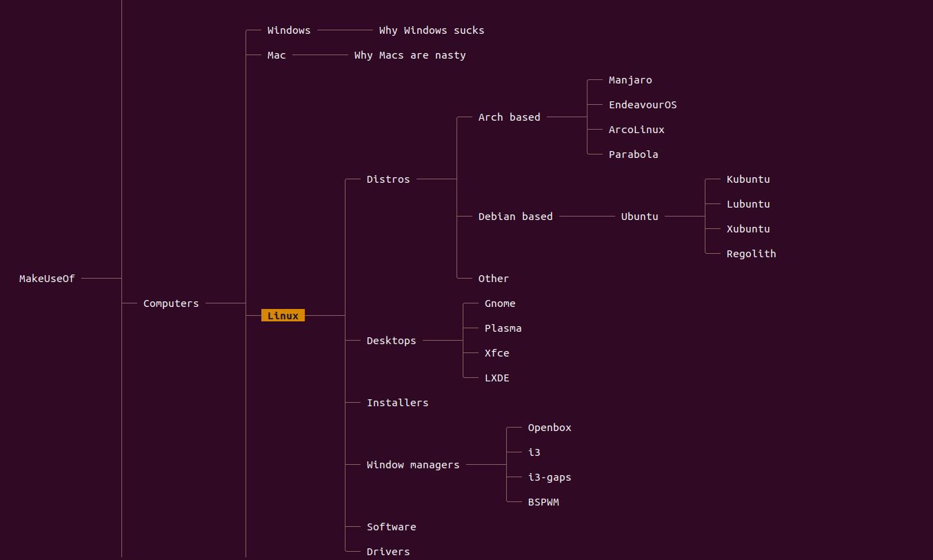Select the Desktops node
933x560 pixels.
coord(392,341)
